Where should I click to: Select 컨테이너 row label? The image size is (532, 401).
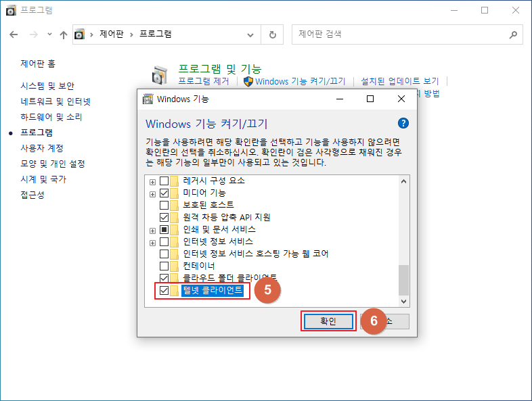point(199,266)
